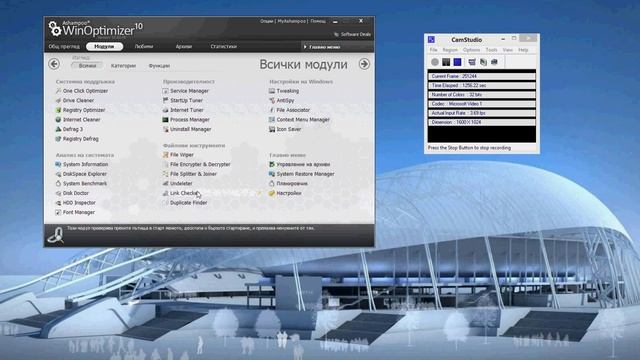Open the MyAshampoo link
Screen dimensions: 640x360
[291, 21]
